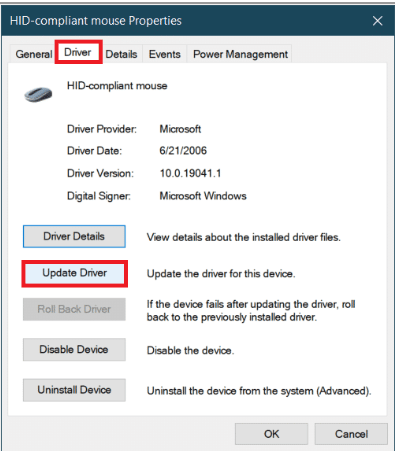Click the 'Driver Version:' label
Image resolution: width=395 pixels, height=451 pixels.
(x=100, y=173)
